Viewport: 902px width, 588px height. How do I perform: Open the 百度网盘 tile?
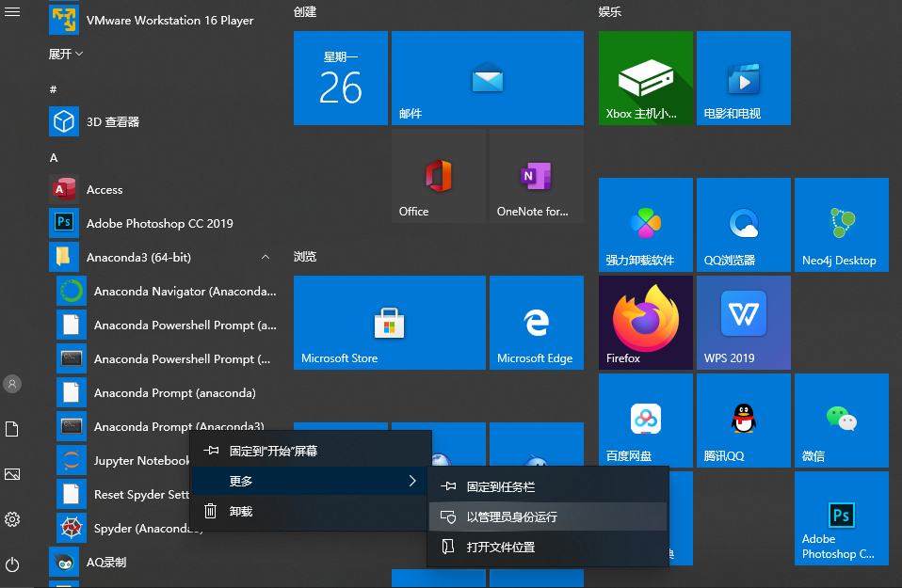(646, 421)
